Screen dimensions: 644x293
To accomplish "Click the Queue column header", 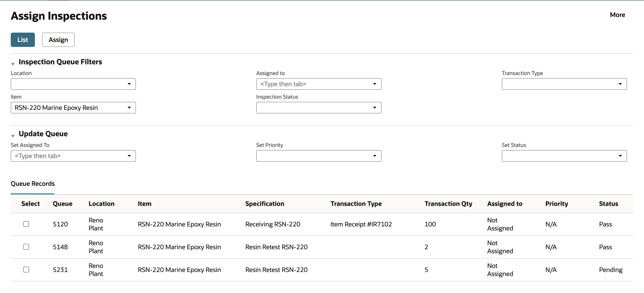I will tap(63, 204).
